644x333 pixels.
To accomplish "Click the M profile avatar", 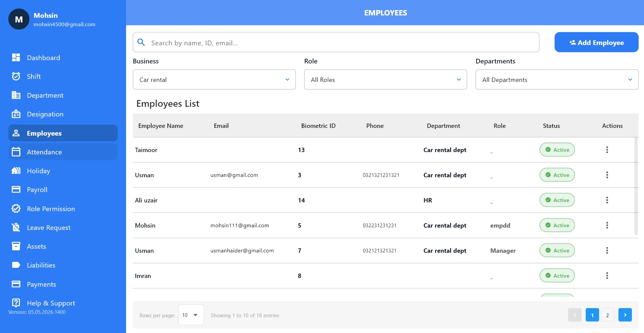I will (x=19, y=19).
